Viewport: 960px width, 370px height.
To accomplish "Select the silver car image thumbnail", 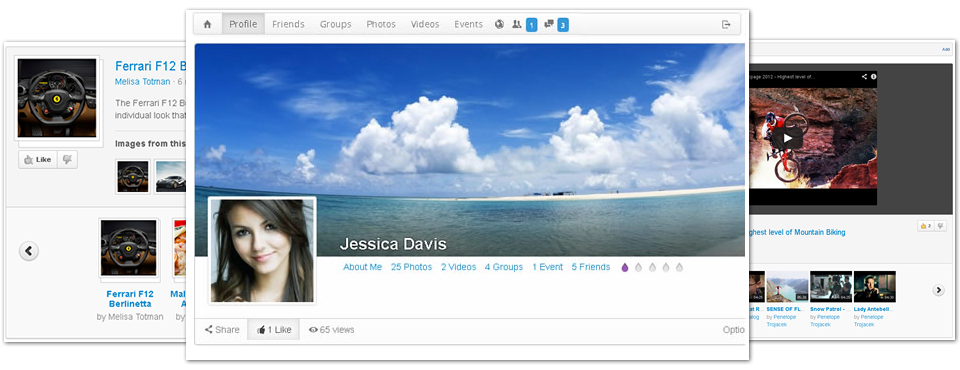I will point(171,176).
